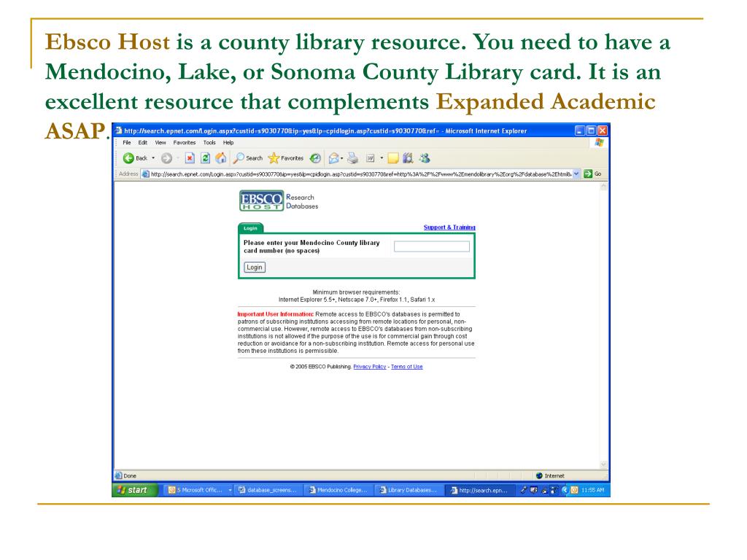Open the Support & Training link
This screenshot has width=747, height=560.
coord(449,227)
